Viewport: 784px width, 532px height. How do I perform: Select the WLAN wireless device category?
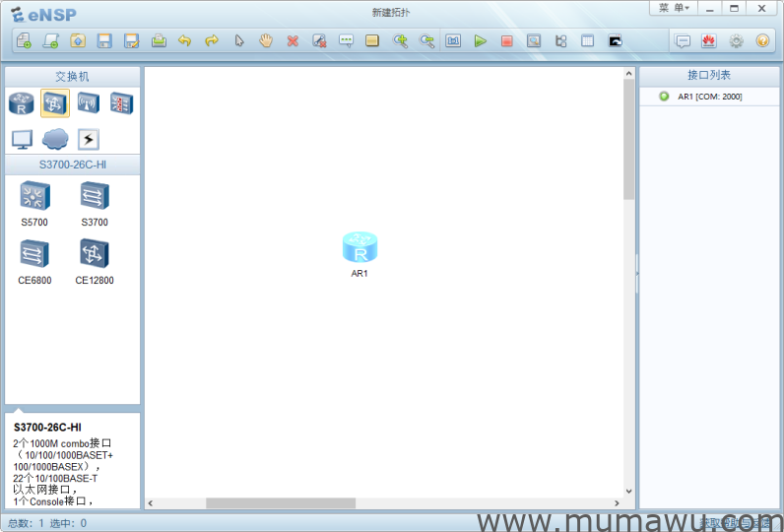(88, 102)
